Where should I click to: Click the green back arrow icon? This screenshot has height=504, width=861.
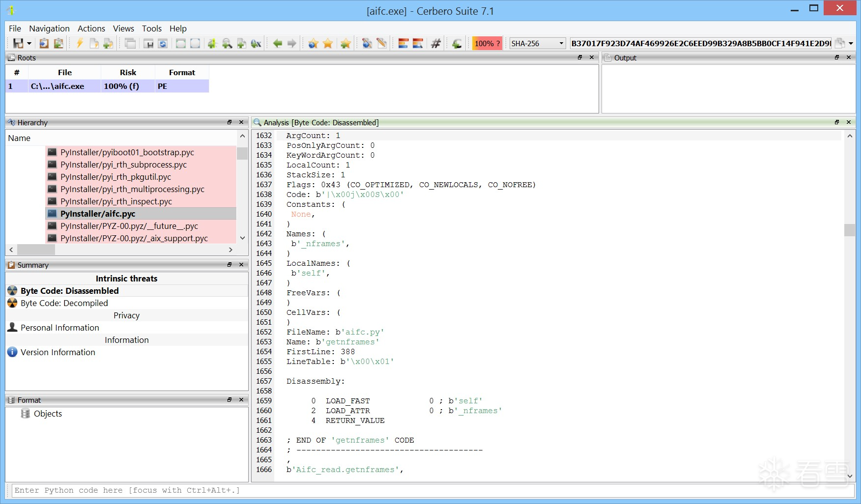tap(278, 44)
